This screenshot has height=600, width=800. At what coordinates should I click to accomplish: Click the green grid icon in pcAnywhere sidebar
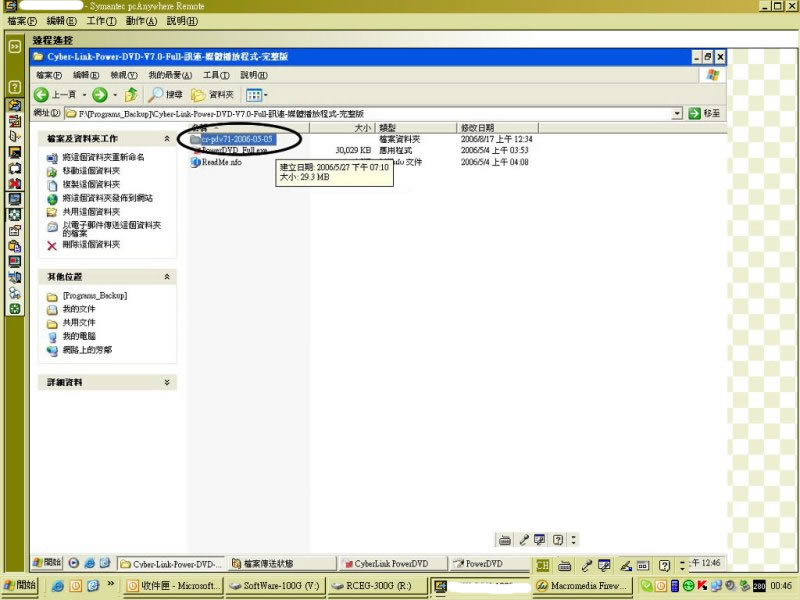click(x=15, y=309)
